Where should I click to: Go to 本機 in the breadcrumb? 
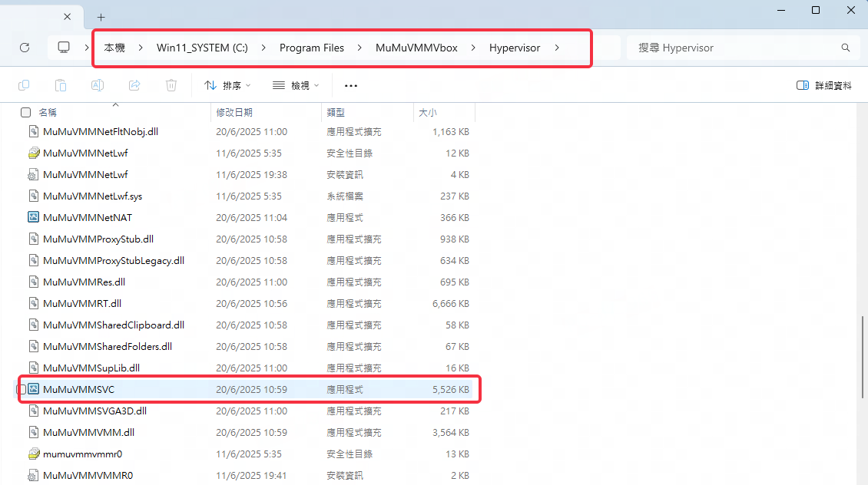coord(114,48)
